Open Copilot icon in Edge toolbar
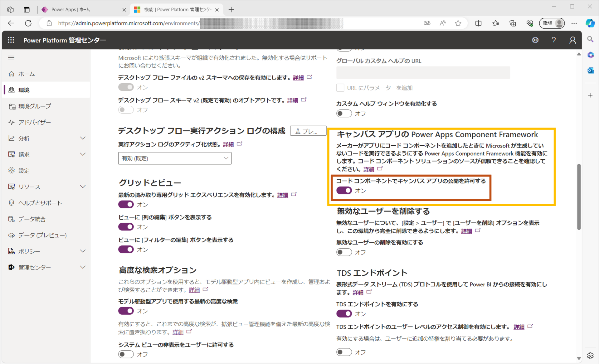The width and height of the screenshot is (599, 364). pyautogui.click(x=590, y=23)
